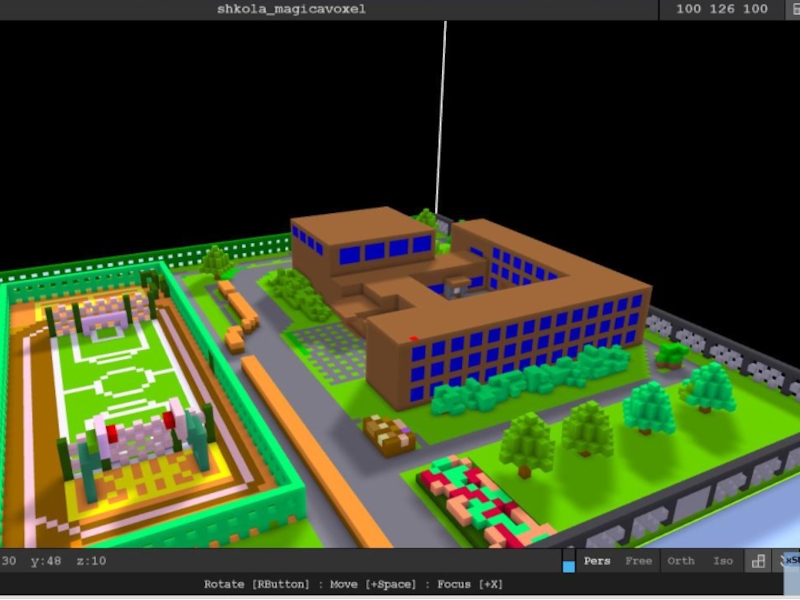Switch to Iso isometric view
This screenshot has height=600, width=800.
[x=723, y=561]
